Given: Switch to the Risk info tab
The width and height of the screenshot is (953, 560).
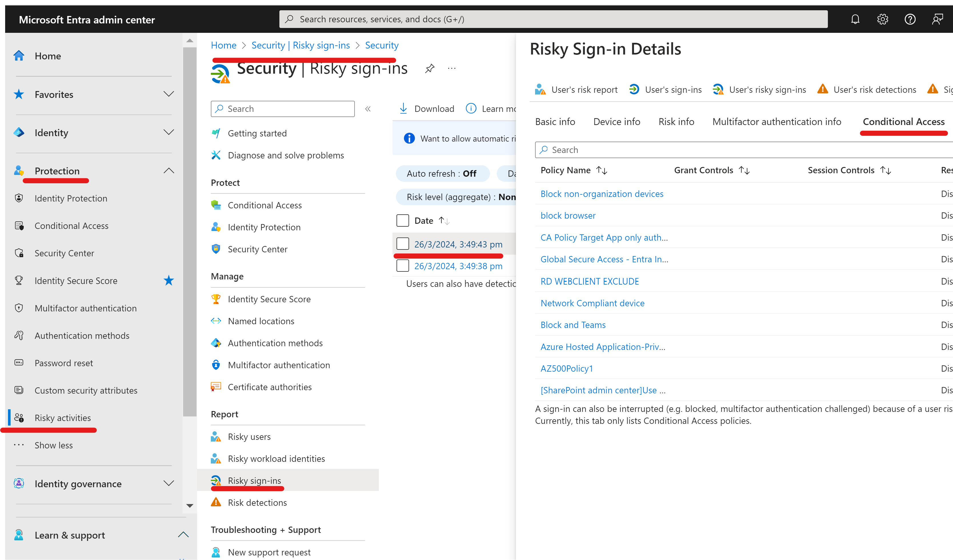Looking at the screenshot, I should 676,122.
